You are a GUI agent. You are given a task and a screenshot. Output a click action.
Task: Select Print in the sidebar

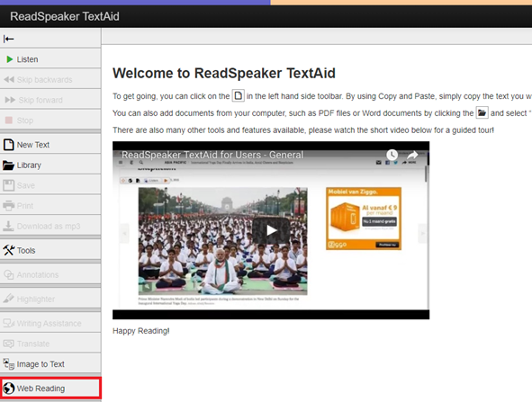click(x=50, y=206)
